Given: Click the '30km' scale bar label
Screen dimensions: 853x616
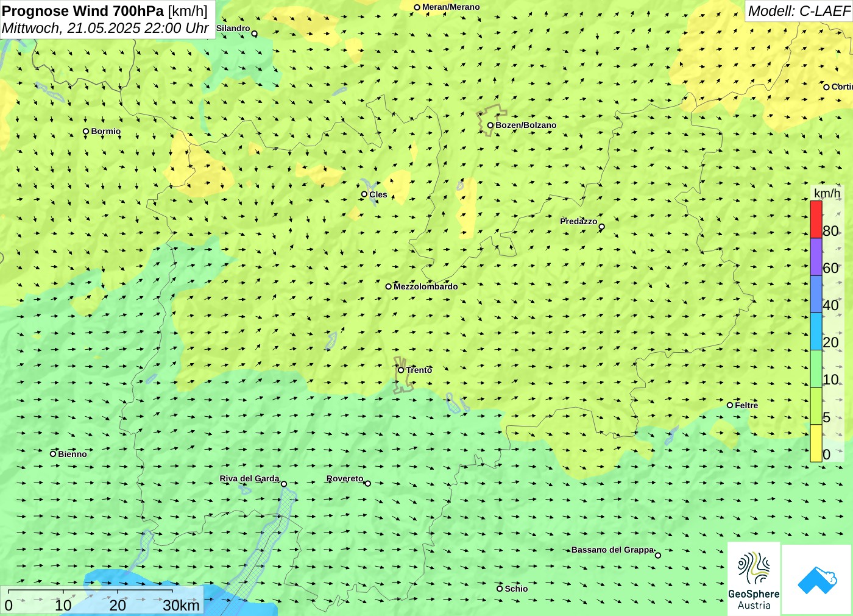Looking at the screenshot, I should (181, 605).
